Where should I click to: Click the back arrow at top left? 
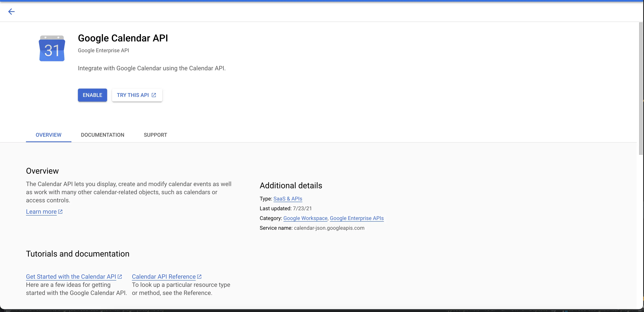(11, 12)
